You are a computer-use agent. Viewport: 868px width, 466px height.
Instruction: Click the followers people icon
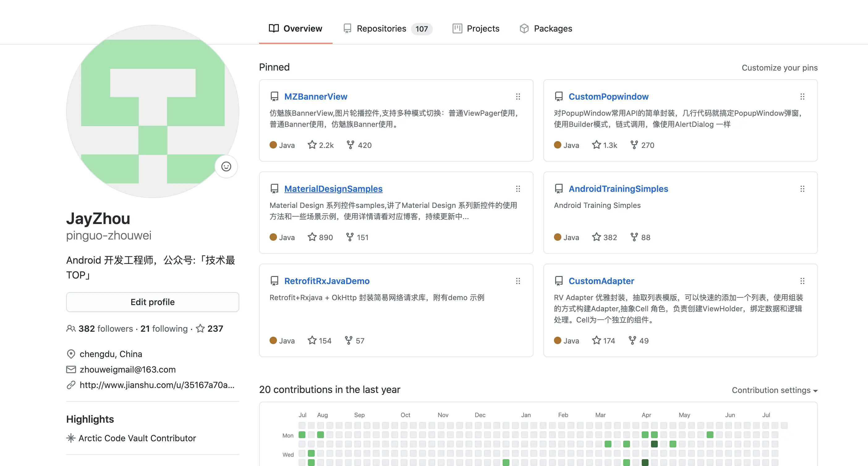point(71,328)
